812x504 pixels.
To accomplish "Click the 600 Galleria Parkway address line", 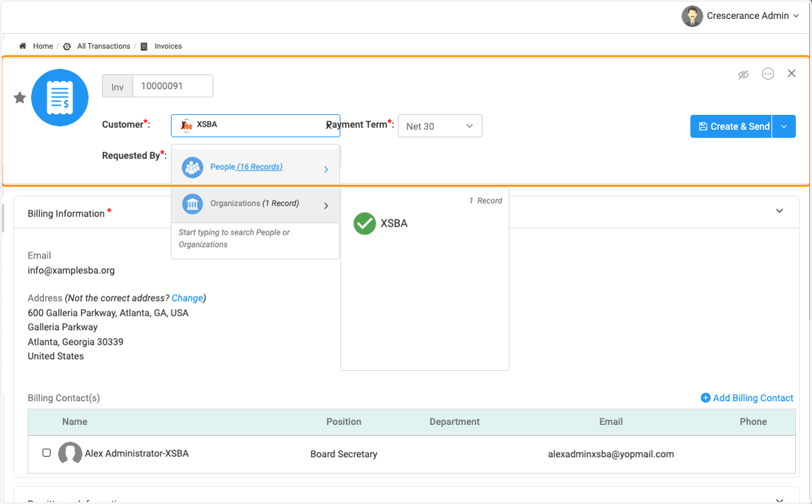I will [x=108, y=313].
